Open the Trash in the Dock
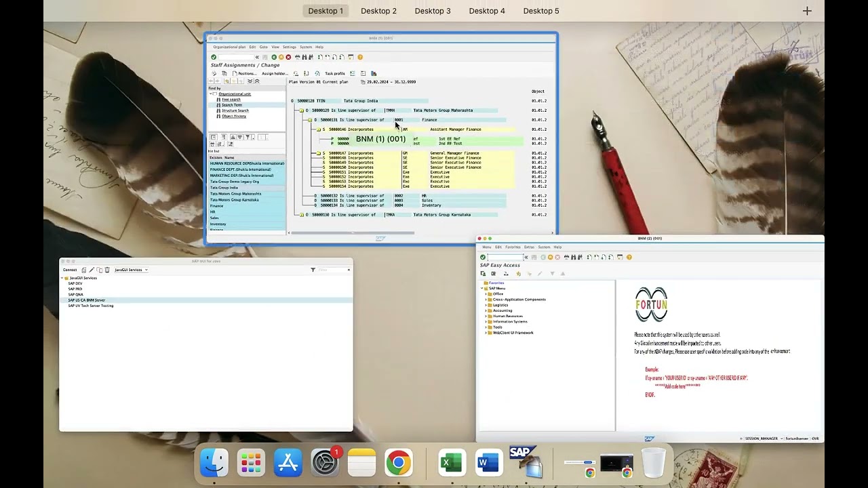868x488 pixels. point(653,464)
